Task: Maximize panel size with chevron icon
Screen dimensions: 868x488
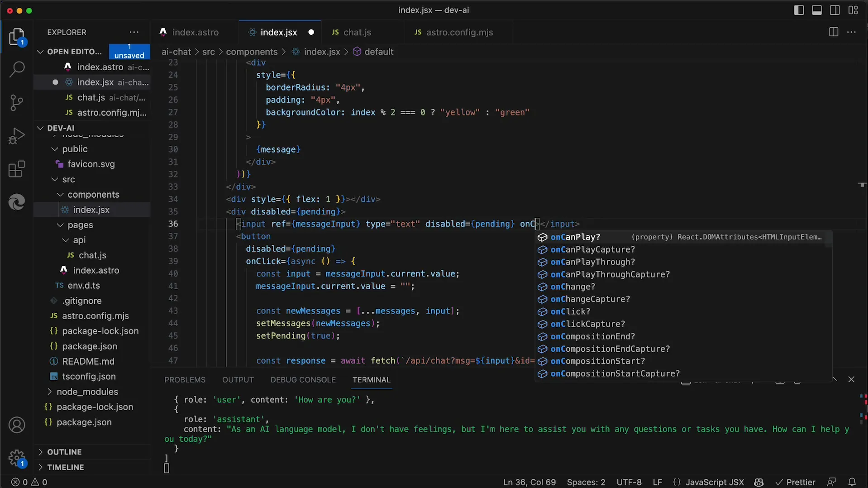Action: 835,379
